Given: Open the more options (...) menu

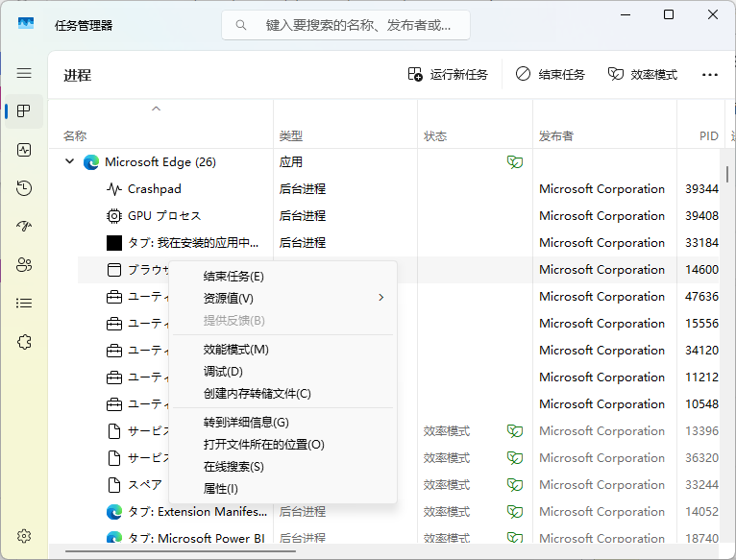Looking at the screenshot, I should pos(710,74).
